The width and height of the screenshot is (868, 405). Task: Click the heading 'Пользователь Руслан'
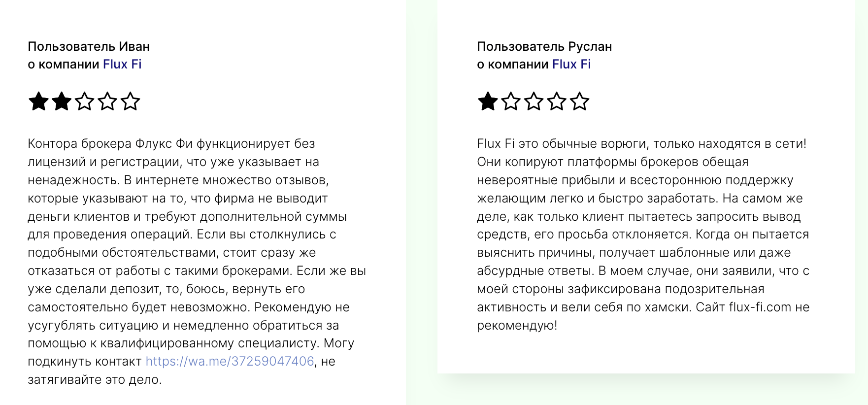[x=544, y=46]
